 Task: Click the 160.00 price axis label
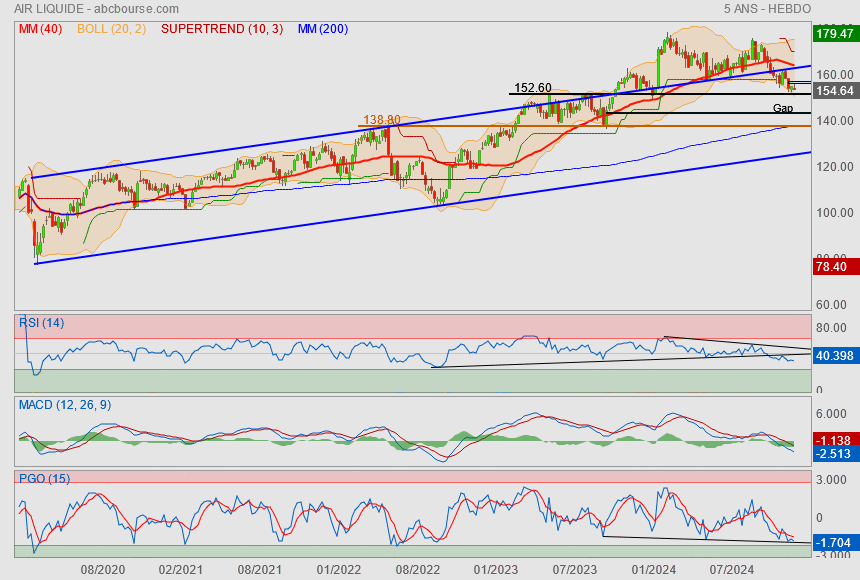[835, 75]
